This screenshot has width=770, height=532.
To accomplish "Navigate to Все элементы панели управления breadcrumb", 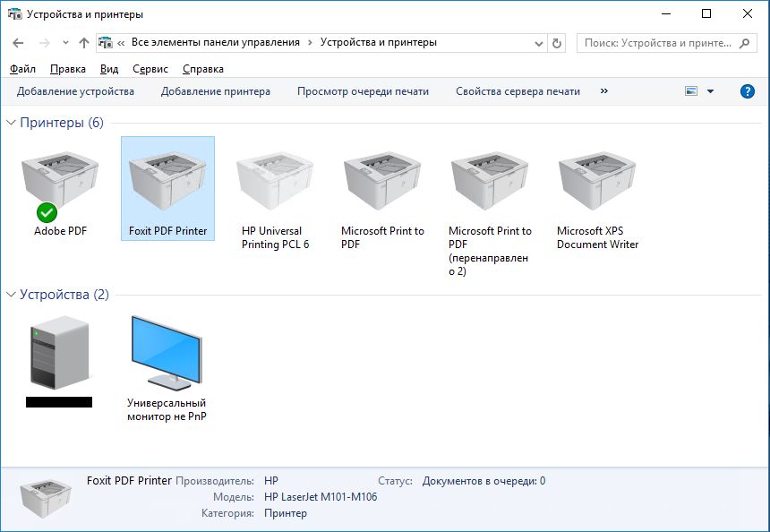I will (216, 43).
